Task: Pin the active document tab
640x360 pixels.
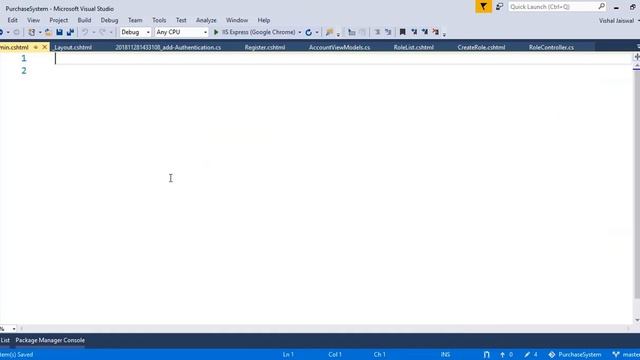Action: [36, 47]
